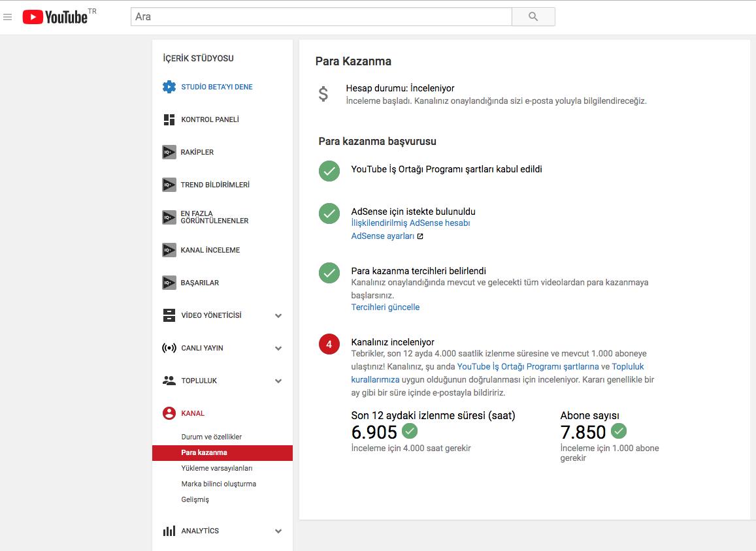Select İnceleme için 4.000 saat gerekir
Viewport: 756px width, 551px height.
[x=411, y=448]
